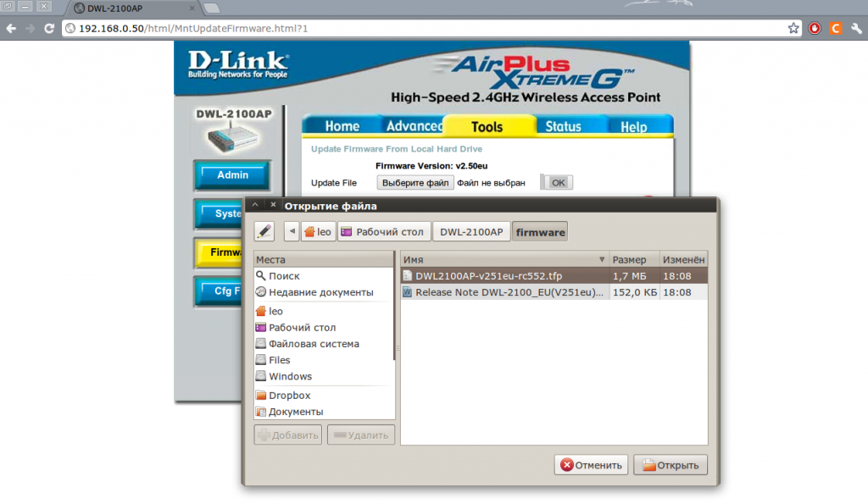
Task: Open the Tools tab
Action: pos(487,126)
